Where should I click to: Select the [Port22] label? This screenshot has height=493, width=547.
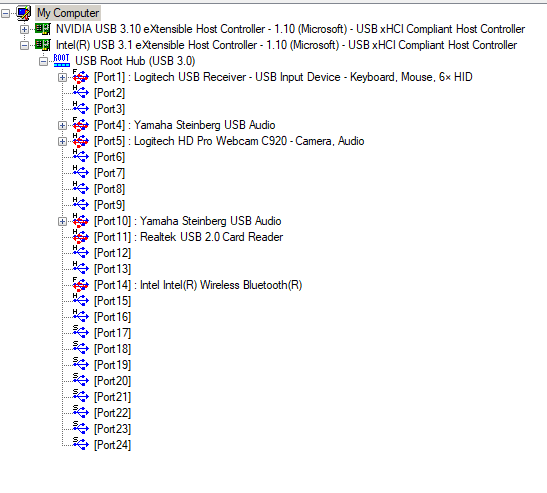click(112, 413)
